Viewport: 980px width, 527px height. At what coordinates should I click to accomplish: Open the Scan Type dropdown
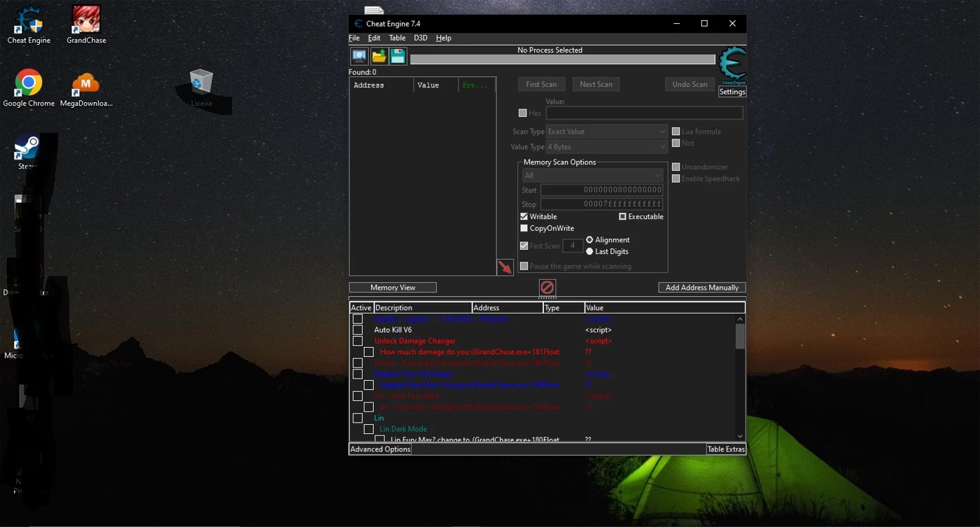pyautogui.click(x=607, y=132)
